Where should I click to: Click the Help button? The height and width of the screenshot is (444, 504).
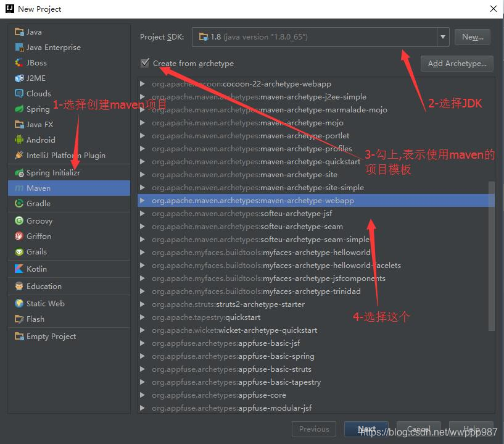pos(471,429)
